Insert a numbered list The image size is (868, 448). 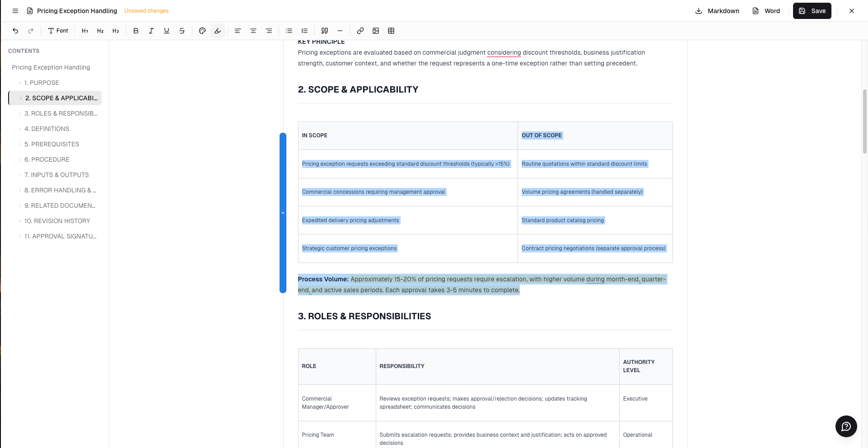[305, 31]
